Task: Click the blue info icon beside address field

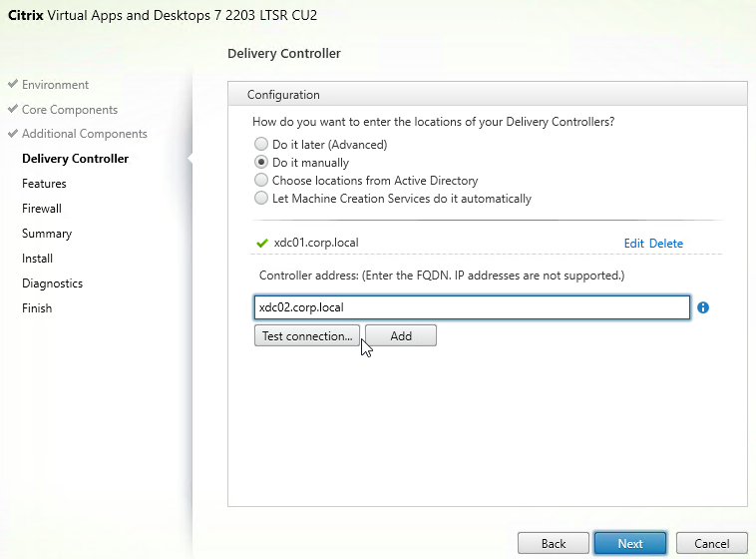Action: (x=703, y=307)
